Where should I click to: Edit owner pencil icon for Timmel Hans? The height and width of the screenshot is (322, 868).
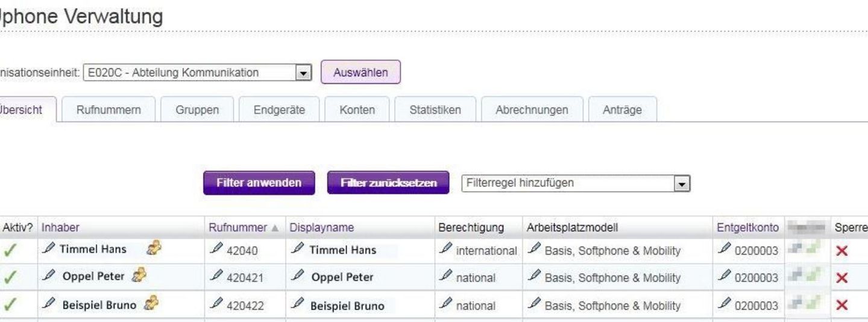click(x=49, y=248)
